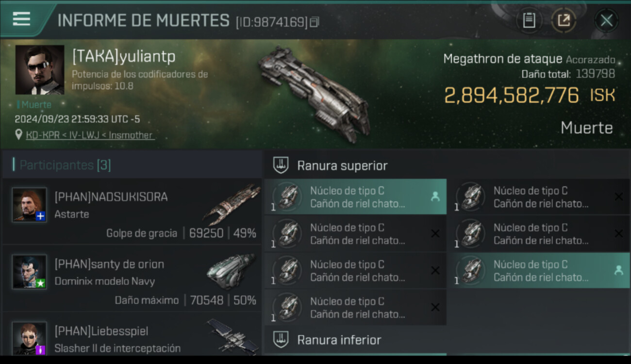
Task: Select NADSUKISORA's portrait in participants
Action: tap(30, 205)
